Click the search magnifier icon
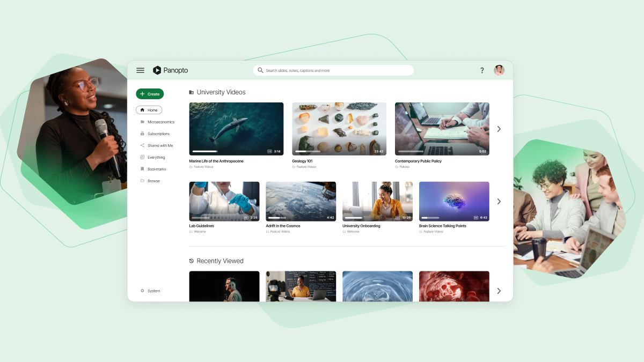Viewport: 644px width, 362px height. 260,70
